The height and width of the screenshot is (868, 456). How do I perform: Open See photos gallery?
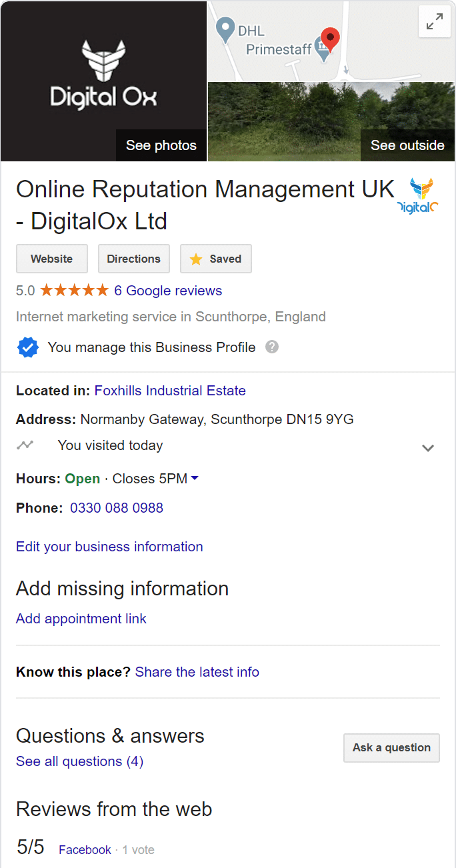click(x=161, y=145)
